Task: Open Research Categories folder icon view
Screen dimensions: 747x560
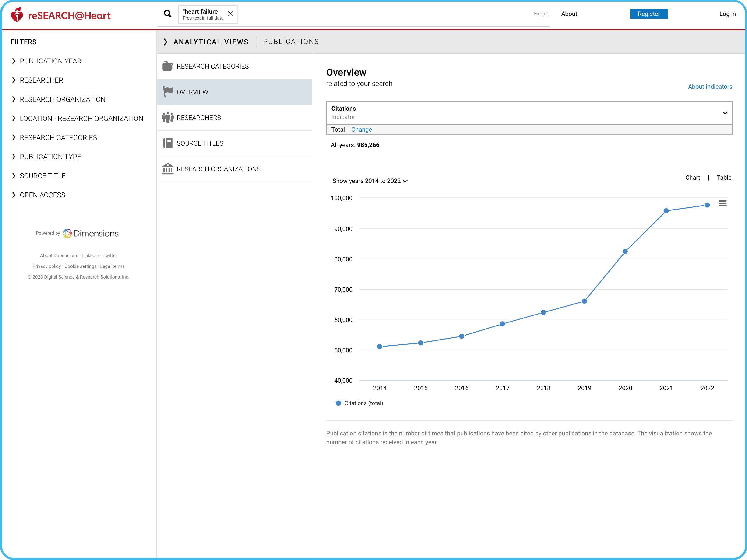Action: [x=168, y=66]
